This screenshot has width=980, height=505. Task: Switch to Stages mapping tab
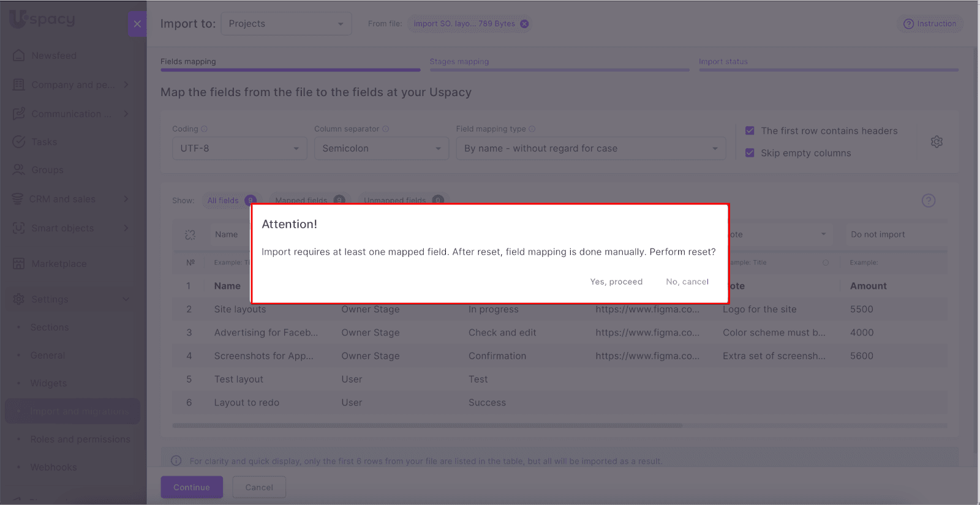point(459,62)
